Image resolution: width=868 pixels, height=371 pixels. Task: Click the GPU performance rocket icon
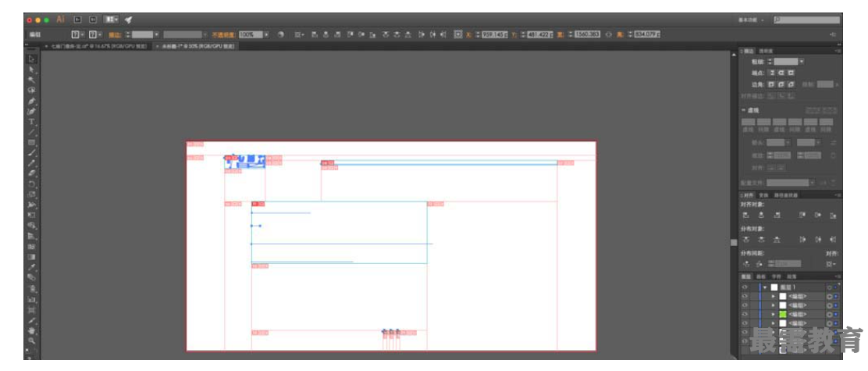[129, 20]
